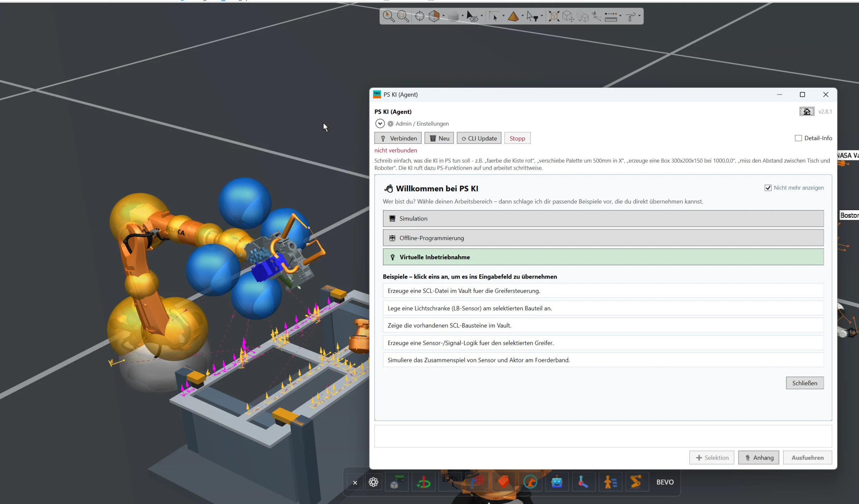
Task: Enable the Detail-Info checkbox
Action: [x=798, y=138]
